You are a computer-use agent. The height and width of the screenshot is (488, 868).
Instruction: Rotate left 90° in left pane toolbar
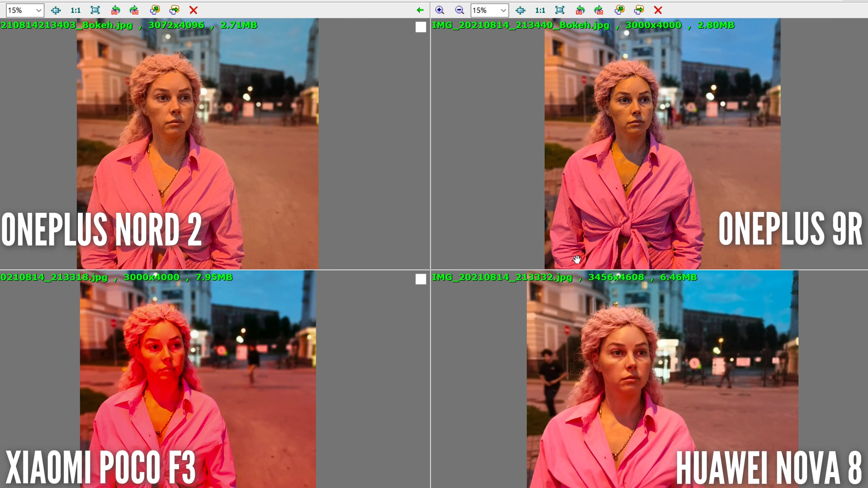pos(115,10)
